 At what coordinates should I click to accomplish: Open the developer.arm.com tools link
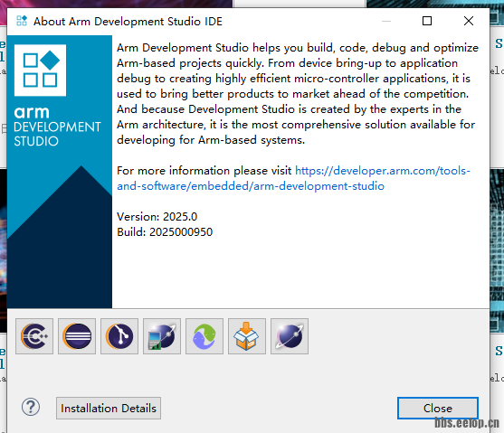pyautogui.click(x=293, y=178)
